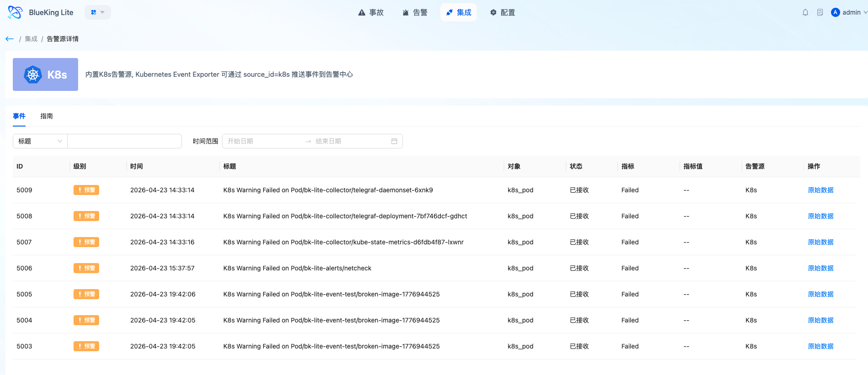Select timestamp 2026-04-23 14:33:16
868x375 pixels.
[x=162, y=242]
